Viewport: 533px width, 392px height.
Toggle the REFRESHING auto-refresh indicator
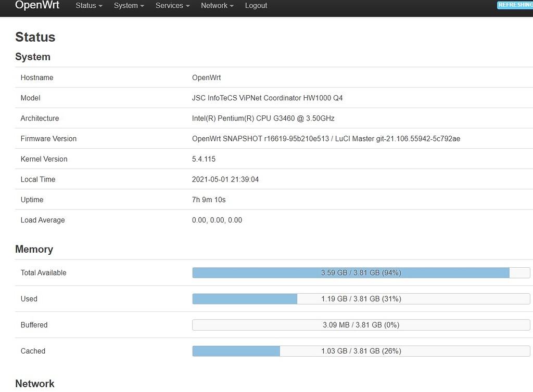pyautogui.click(x=515, y=5)
